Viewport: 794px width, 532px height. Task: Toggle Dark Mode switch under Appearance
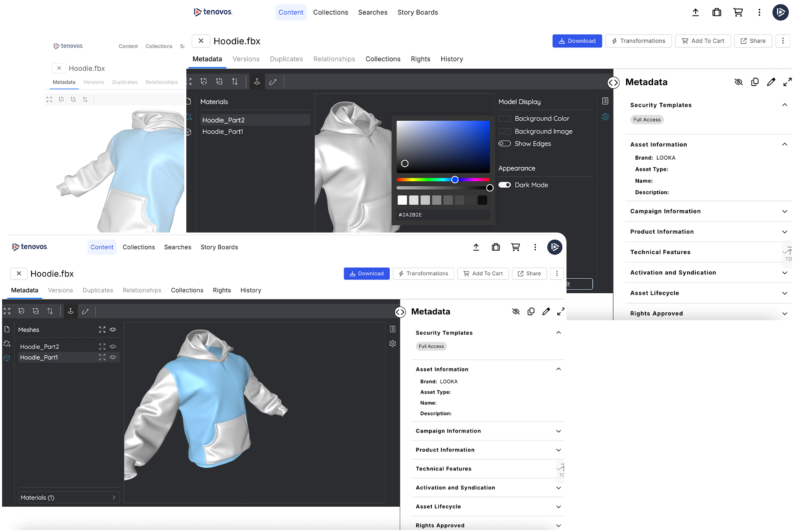point(505,185)
